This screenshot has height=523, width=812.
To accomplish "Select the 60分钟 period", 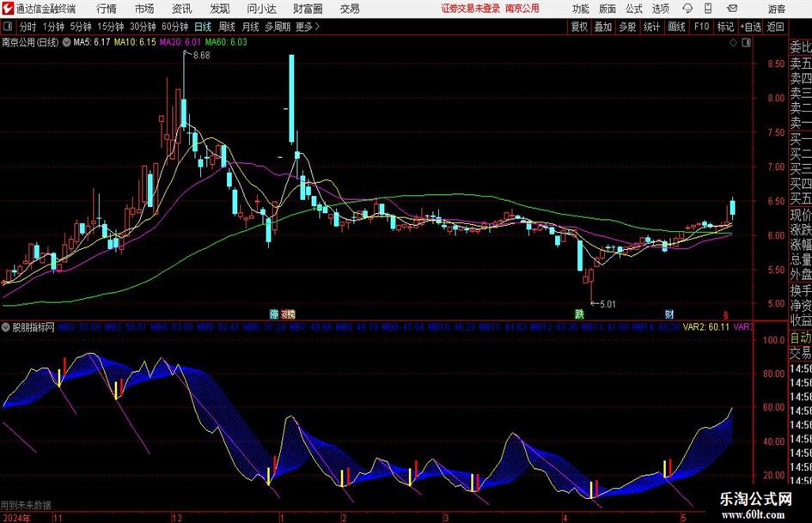I will (174, 27).
